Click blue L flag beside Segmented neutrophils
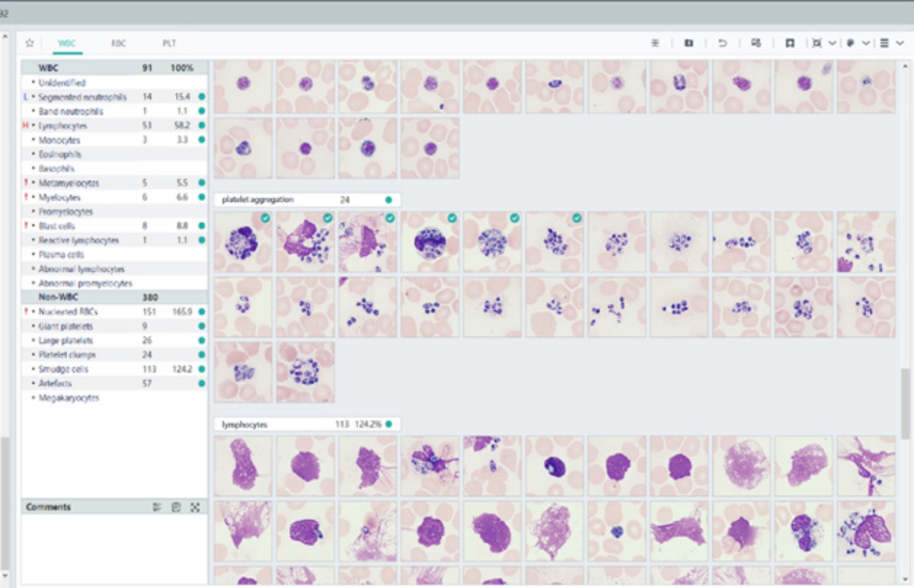The image size is (914, 588). [26, 96]
